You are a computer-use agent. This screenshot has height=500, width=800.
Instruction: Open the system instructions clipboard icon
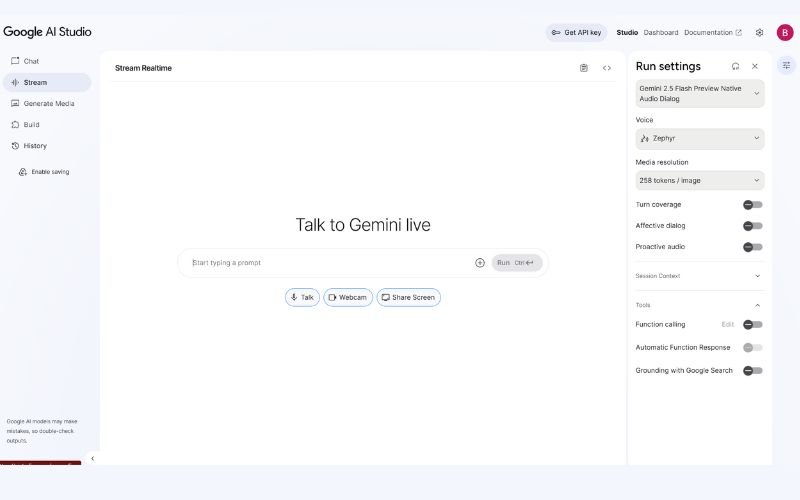pyautogui.click(x=584, y=68)
